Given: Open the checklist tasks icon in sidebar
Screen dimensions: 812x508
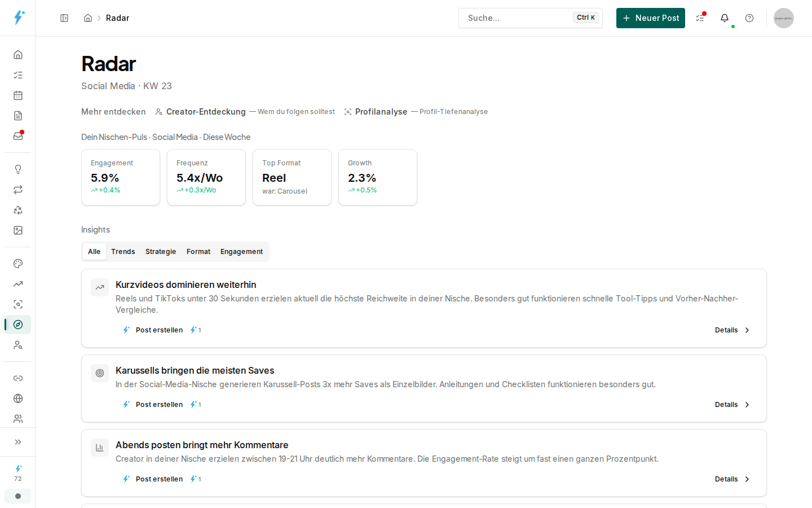Looking at the screenshot, I should (x=18, y=75).
